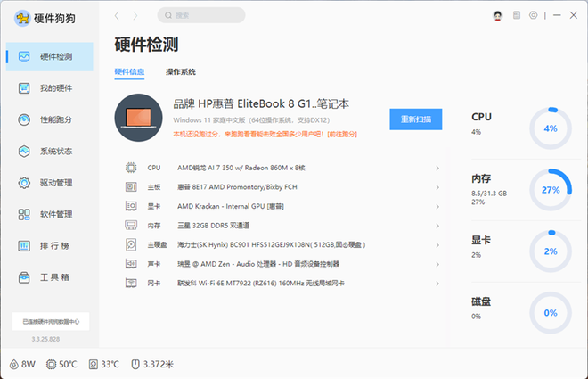
Task: Open settings gear in title bar
Action: click(x=533, y=15)
